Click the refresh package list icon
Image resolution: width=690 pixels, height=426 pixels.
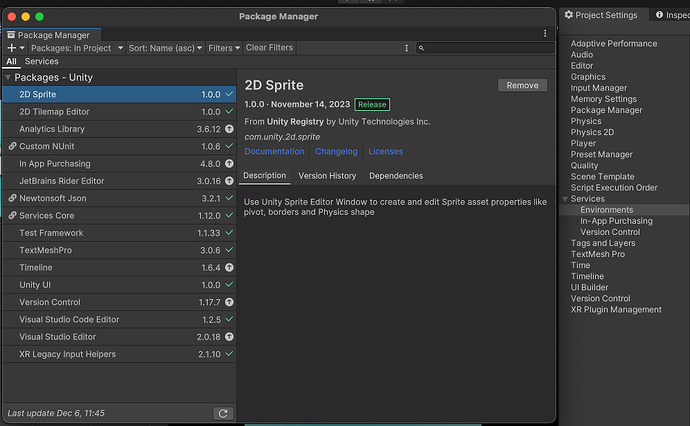[x=222, y=413]
